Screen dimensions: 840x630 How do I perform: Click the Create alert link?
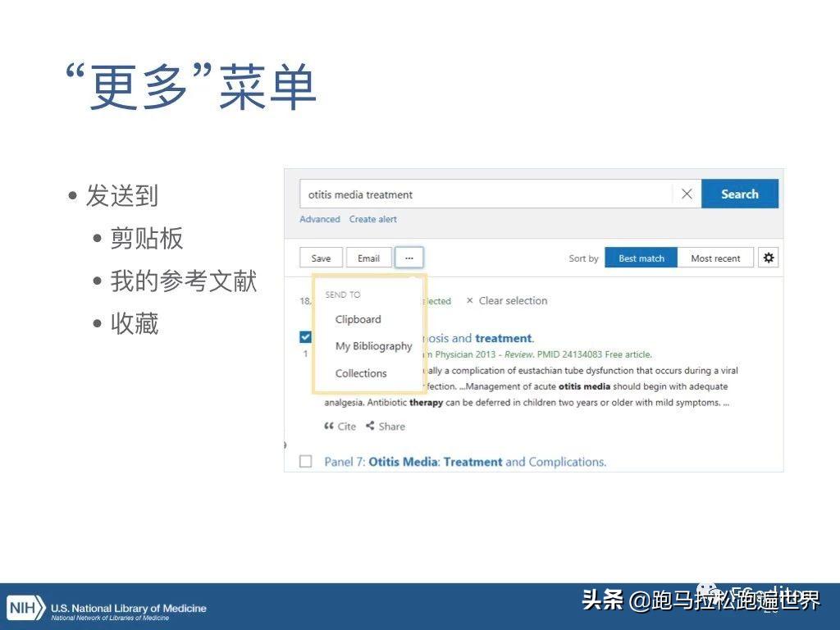[x=373, y=219]
